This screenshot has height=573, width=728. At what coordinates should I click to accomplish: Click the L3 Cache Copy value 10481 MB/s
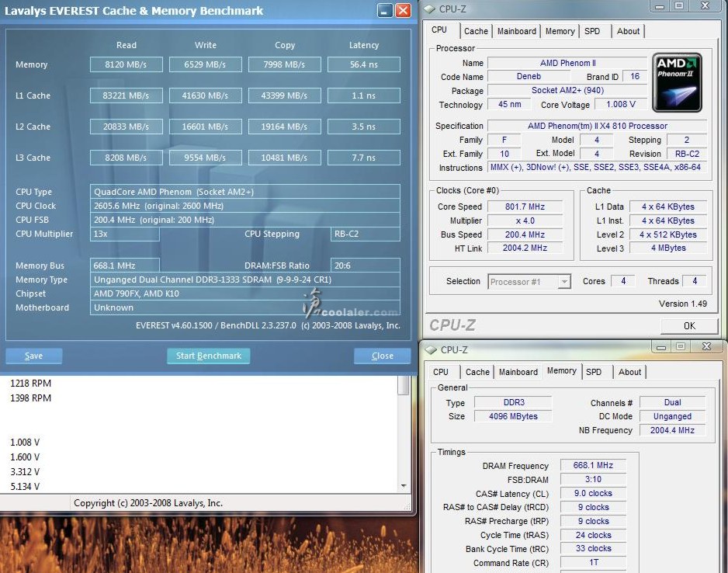[x=285, y=158]
